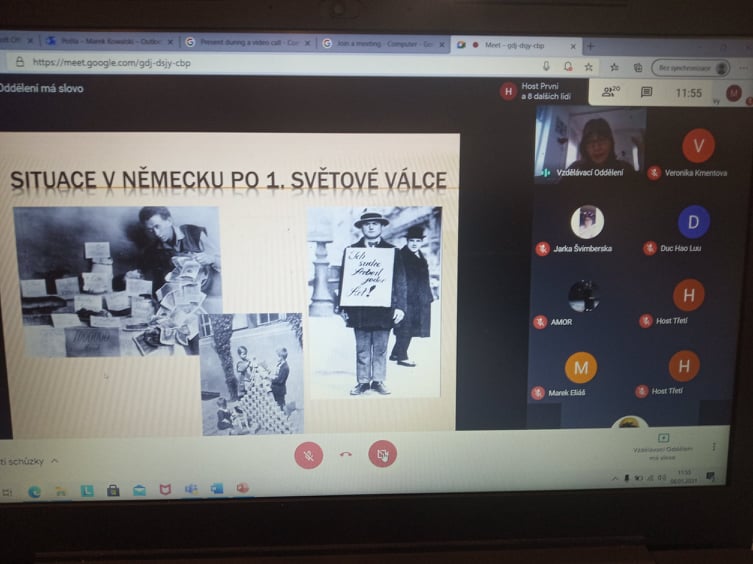Open the meeting chat icon
Viewport: 753px width, 564px height.
[646, 92]
